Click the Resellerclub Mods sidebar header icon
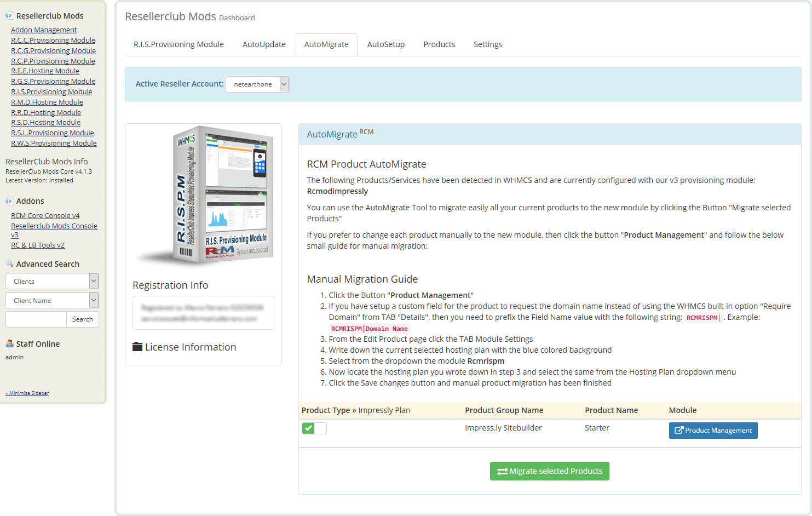Image resolution: width=812 pixels, height=516 pixels. [x=9, y=16]
